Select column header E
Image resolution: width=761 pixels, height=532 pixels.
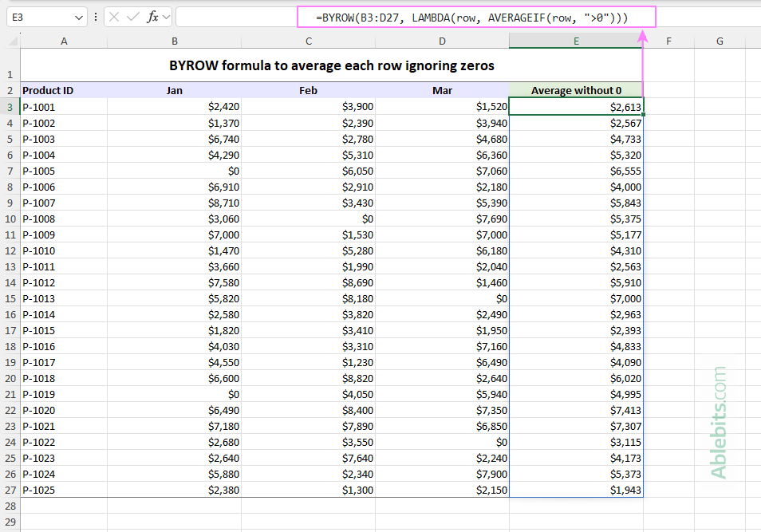[x=576, y=41]
